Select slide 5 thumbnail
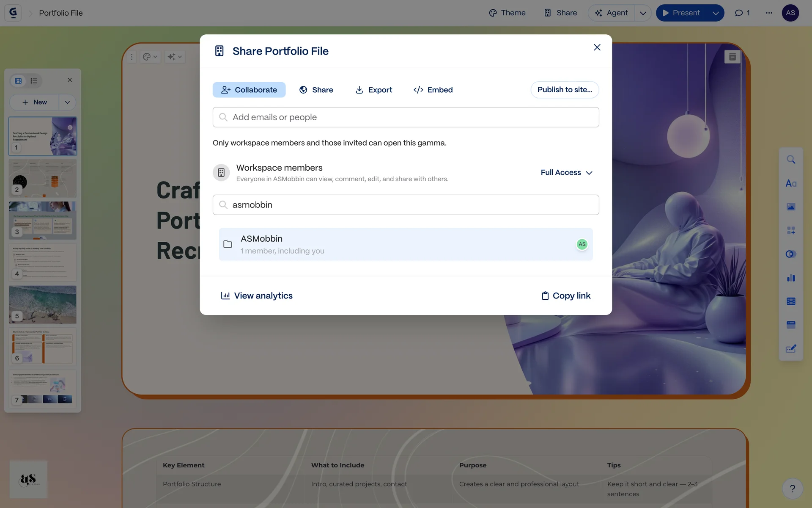This screenshot has height=508, width=812. pyautogui.click(x=42, y=304)
